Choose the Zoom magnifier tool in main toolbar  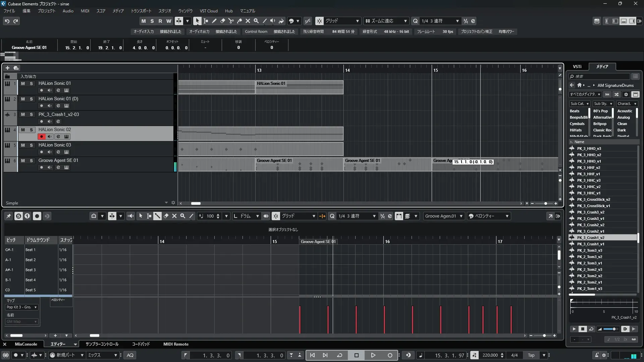pos(256,21)
